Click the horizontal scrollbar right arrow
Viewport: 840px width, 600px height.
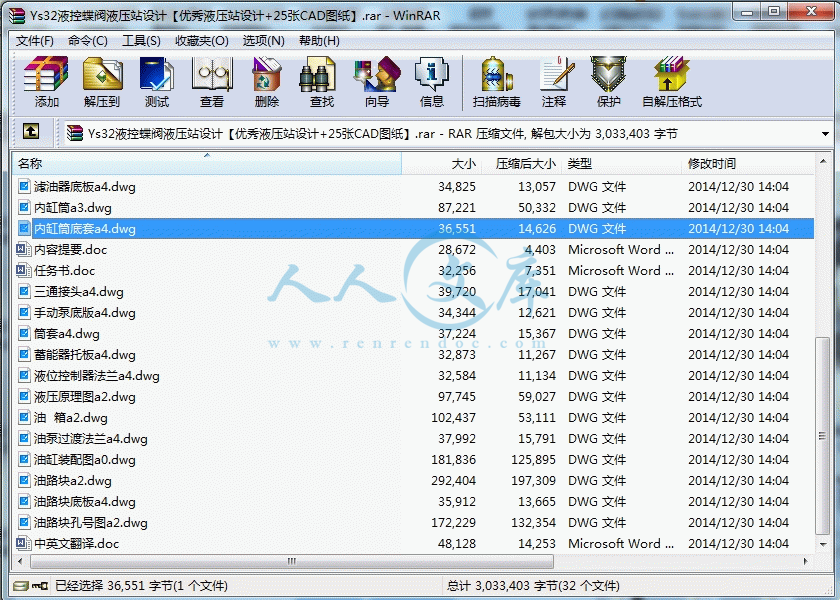point(806,561)
